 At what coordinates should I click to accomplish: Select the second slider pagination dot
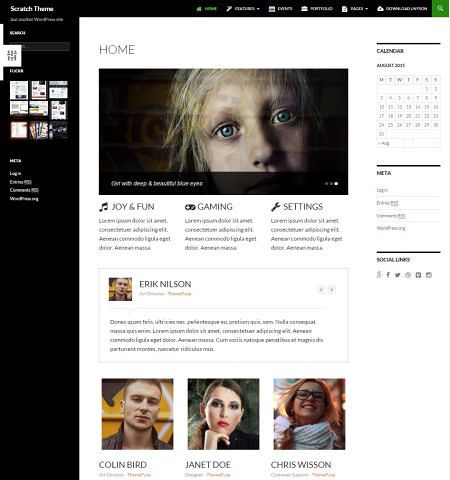click(331, 184)
